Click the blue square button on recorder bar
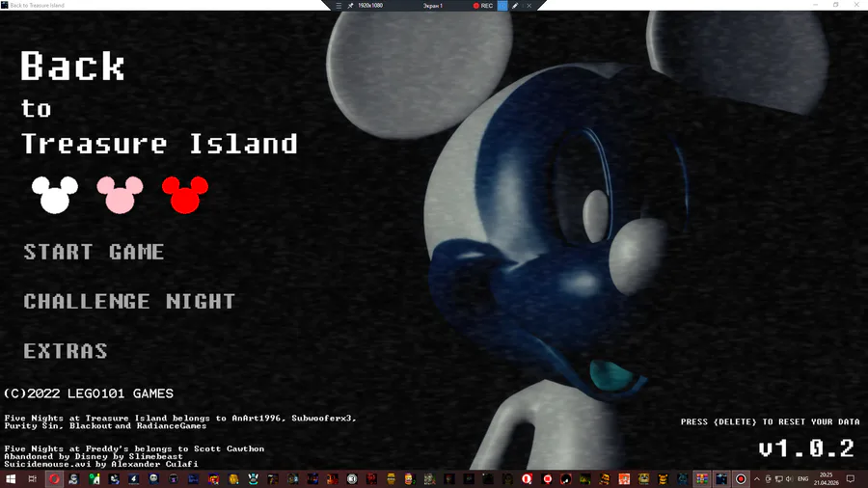 502,6
